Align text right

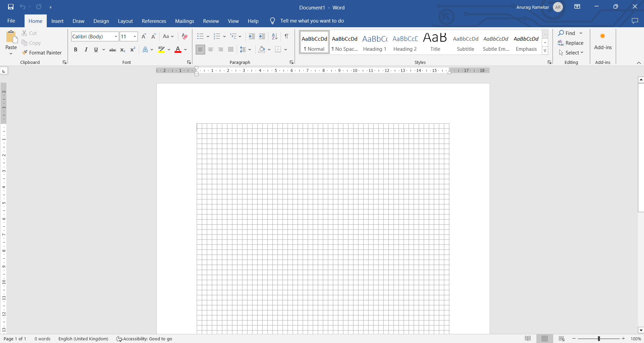pos(221,50)
